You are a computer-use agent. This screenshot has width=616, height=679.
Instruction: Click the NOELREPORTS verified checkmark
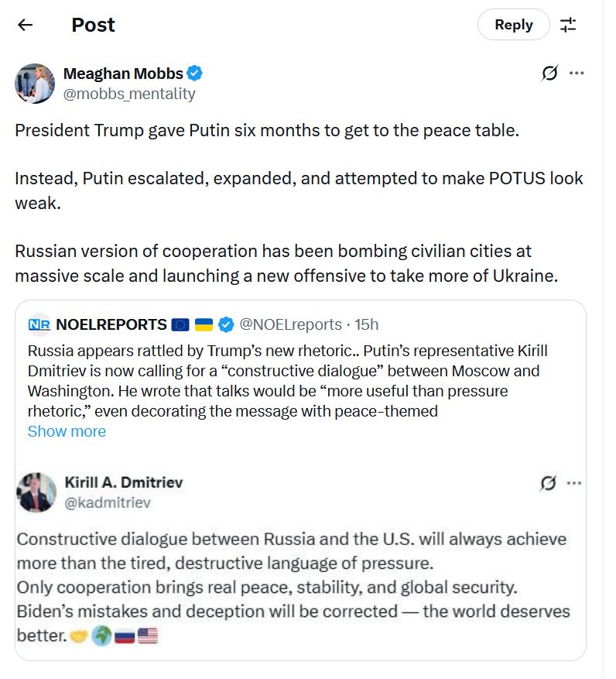pyautogui.click(x=226, y=324)
